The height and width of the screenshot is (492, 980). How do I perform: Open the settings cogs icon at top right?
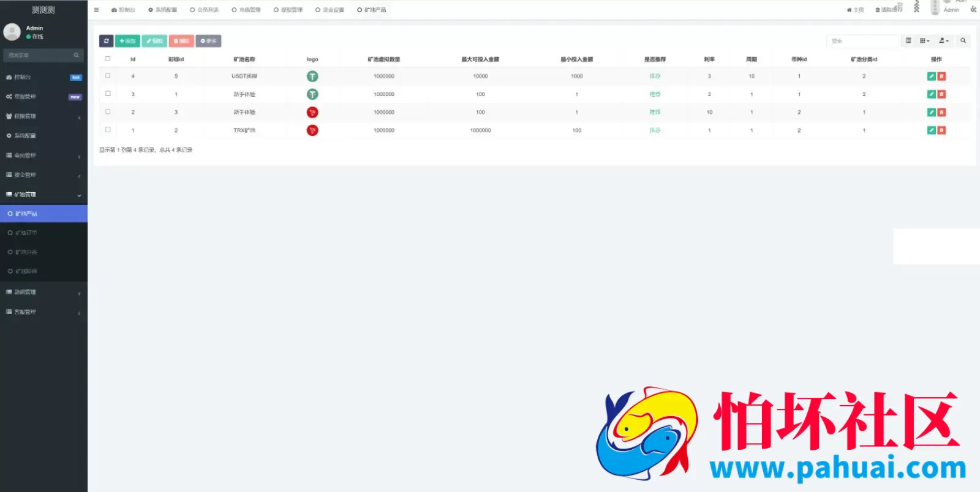[x=973, y=9]
